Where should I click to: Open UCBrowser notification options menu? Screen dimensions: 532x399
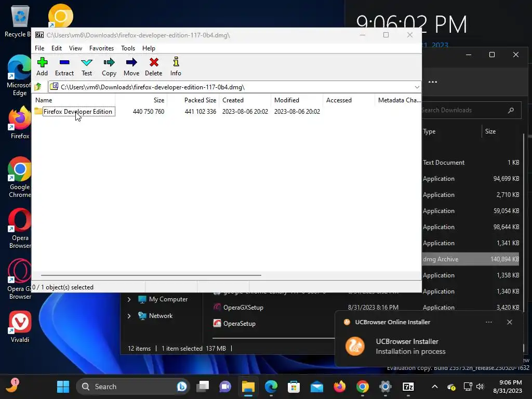point(488,322)
